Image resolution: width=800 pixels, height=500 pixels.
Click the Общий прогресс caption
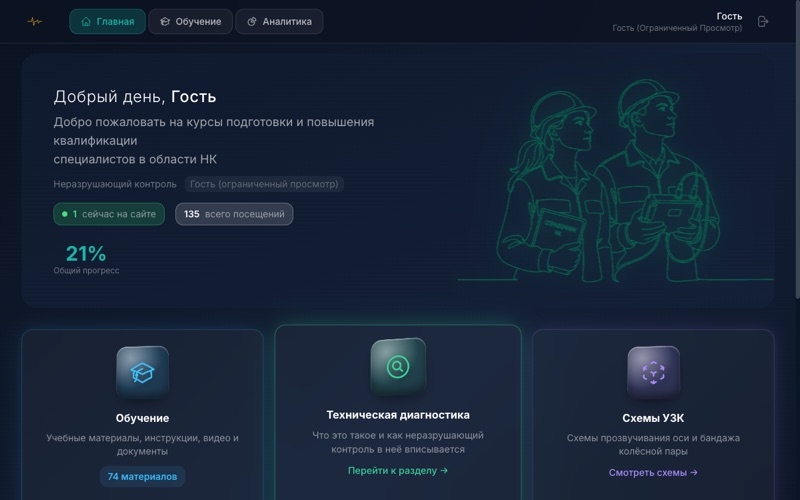click(86, 270)
